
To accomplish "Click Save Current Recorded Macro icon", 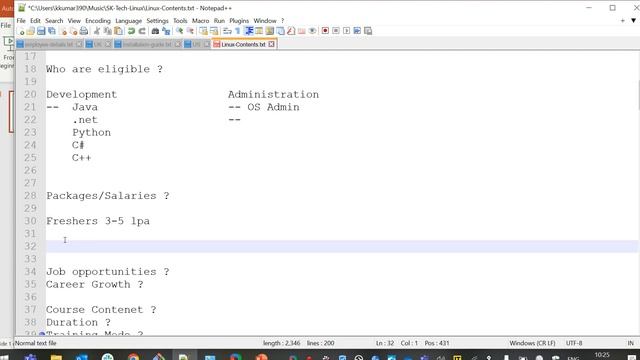I will 368,31.
